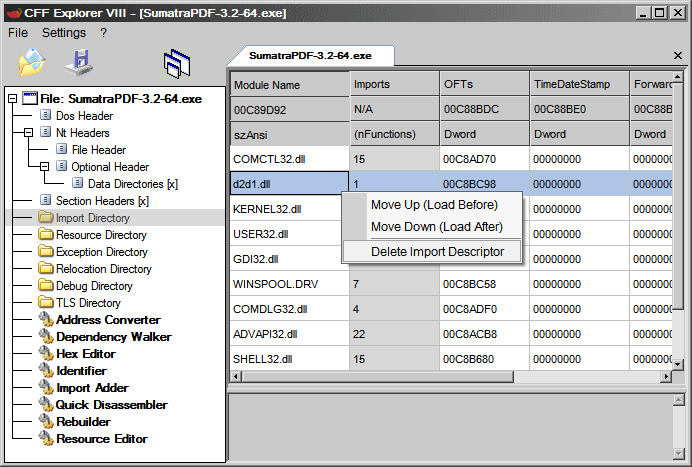Click the Debug Directory folder icon

45,285
